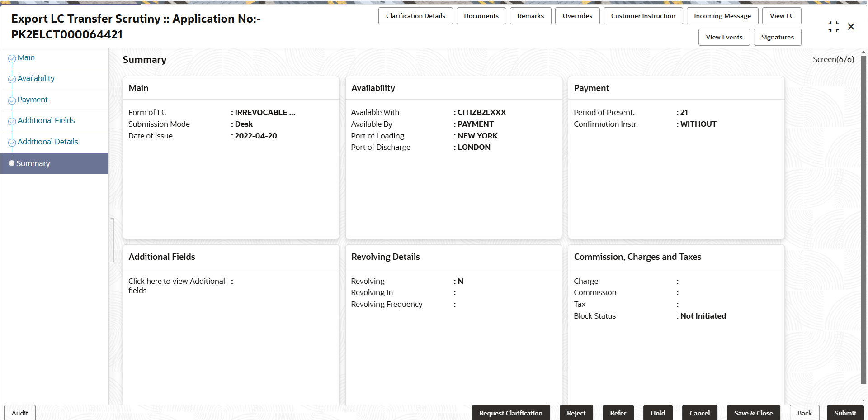Refer the application

[x=618, y=413]
